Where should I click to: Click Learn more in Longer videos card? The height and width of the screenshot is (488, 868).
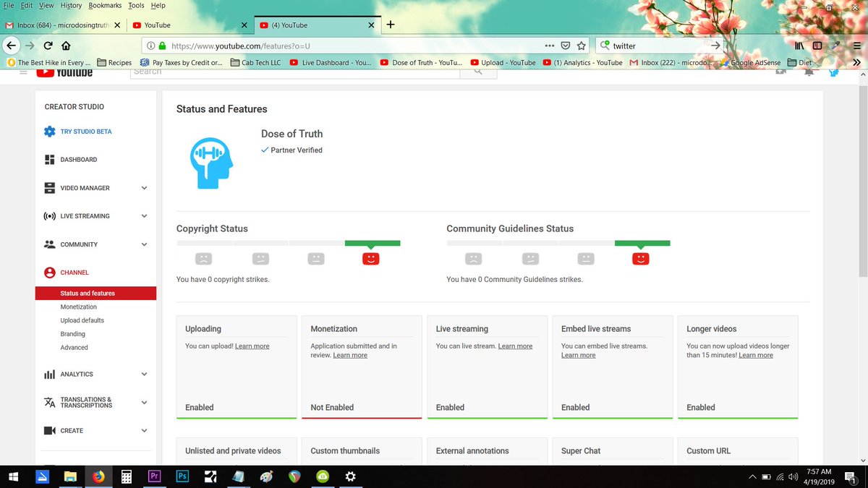tap(756, 355)
